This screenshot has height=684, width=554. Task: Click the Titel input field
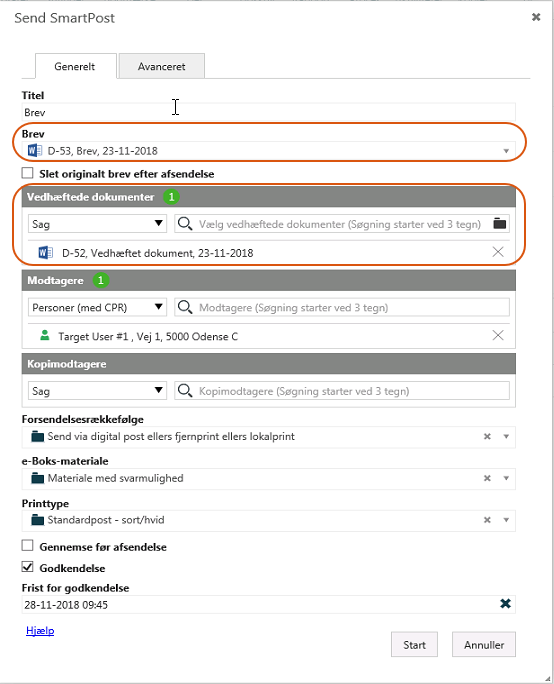(269, 113)
